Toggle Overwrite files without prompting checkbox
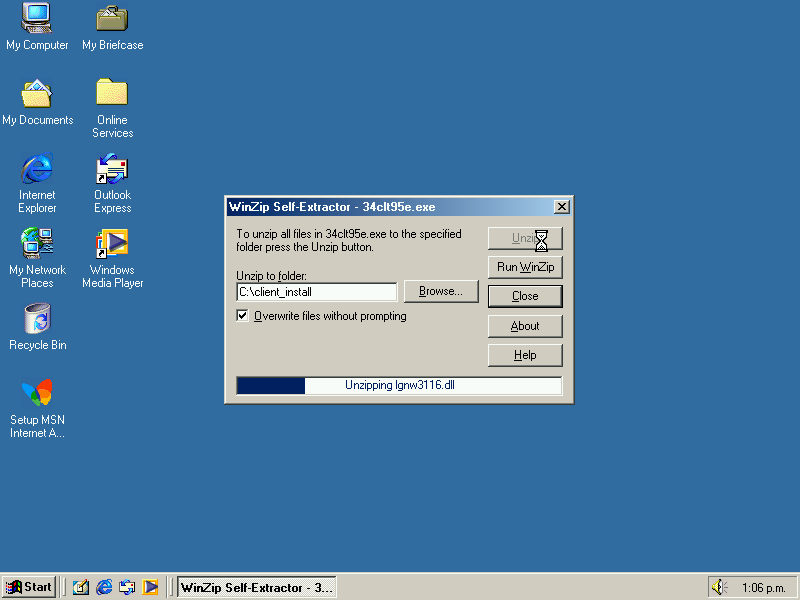This screenshot has width=800, height=600. click(242, 316)
